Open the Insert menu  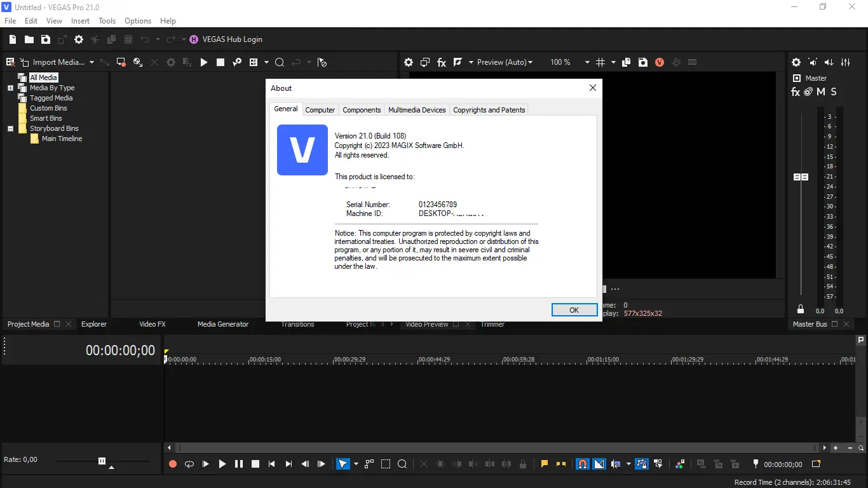click(80, 21)
